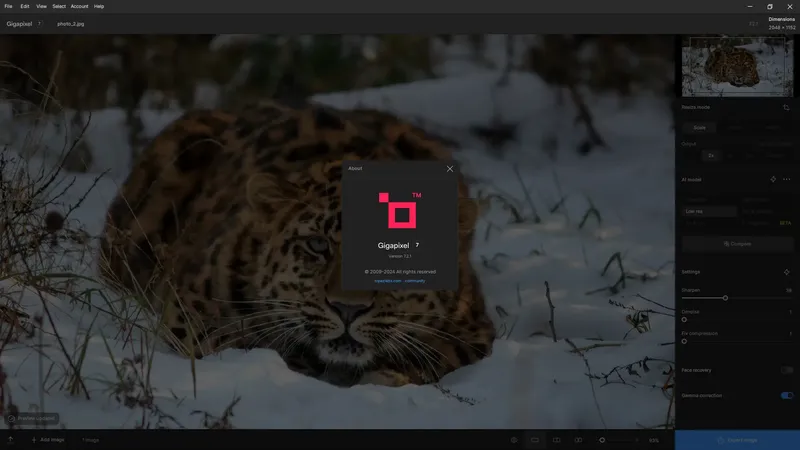
Task: Click the Fix compression slider handle
Action: pyautogui.click(x=684, y=341)
